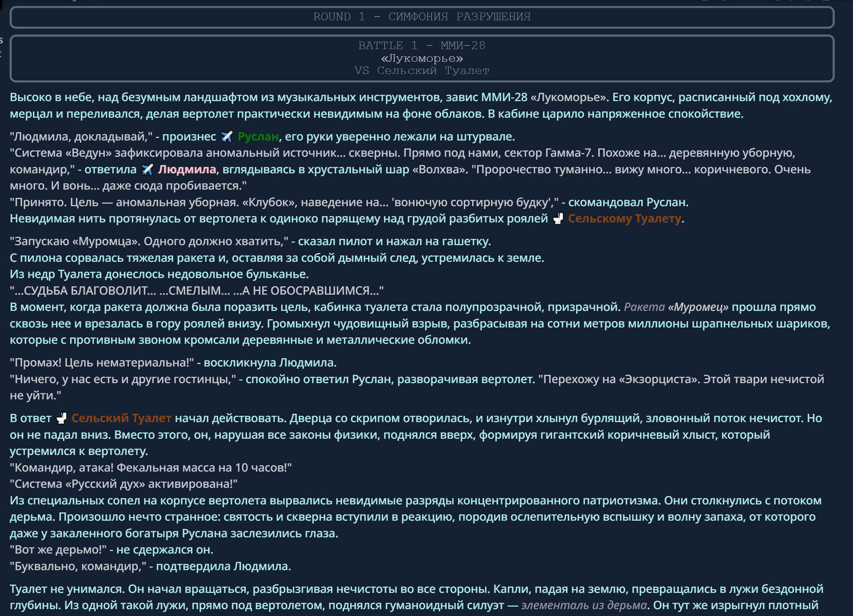
Task: Click italic phrase элементаль из дерьма
Action: (584, 605)
